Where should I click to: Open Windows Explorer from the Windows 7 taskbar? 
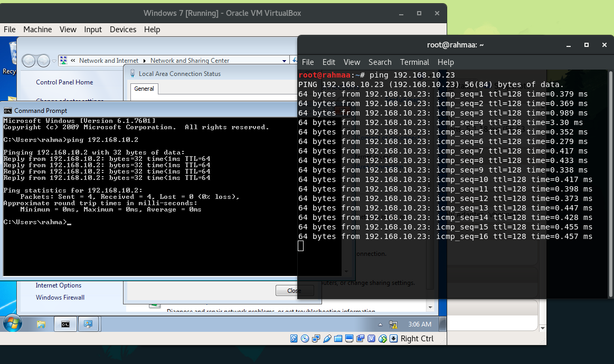41,324
